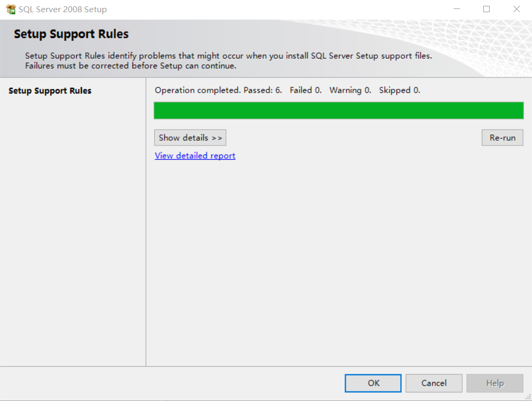Click the SQL Server setup title icon
Viewport: 532px width, 401px height.
coord(11,9)
